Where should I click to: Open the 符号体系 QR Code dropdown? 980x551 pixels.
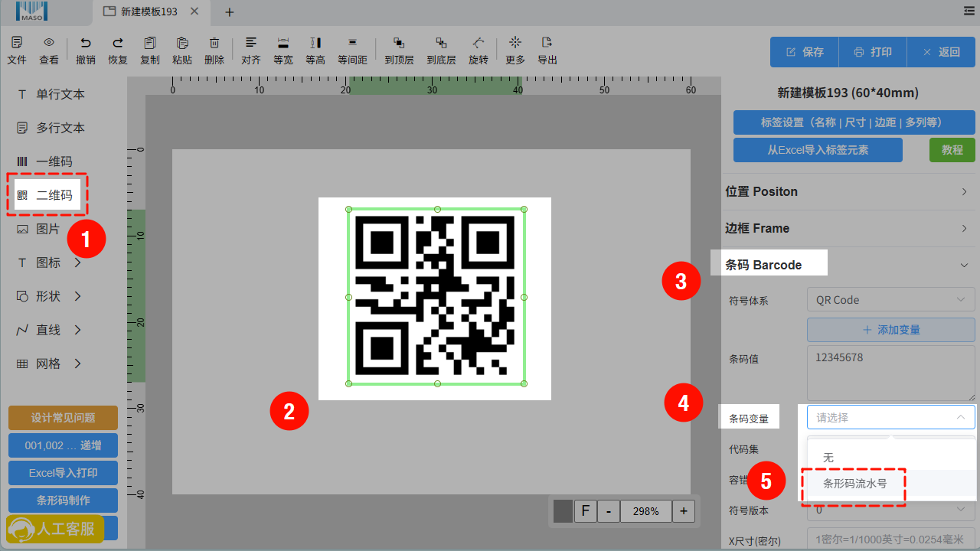pyautogui.click(x=891, y=300)
